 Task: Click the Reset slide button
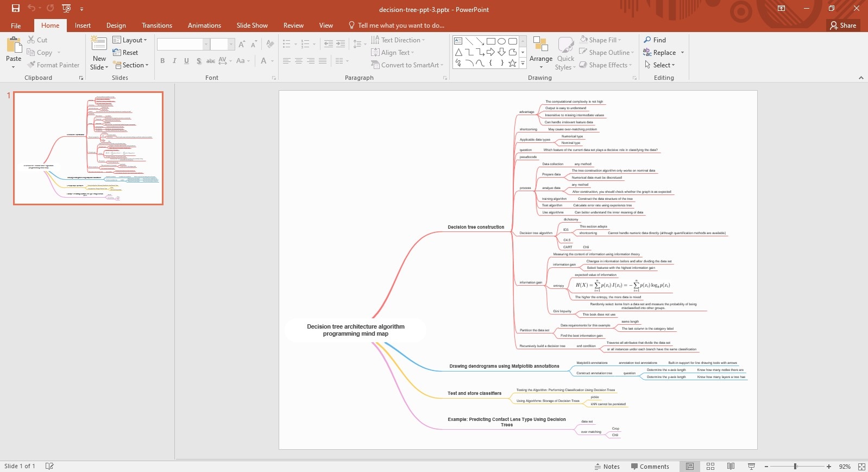(x=125, y=53)
